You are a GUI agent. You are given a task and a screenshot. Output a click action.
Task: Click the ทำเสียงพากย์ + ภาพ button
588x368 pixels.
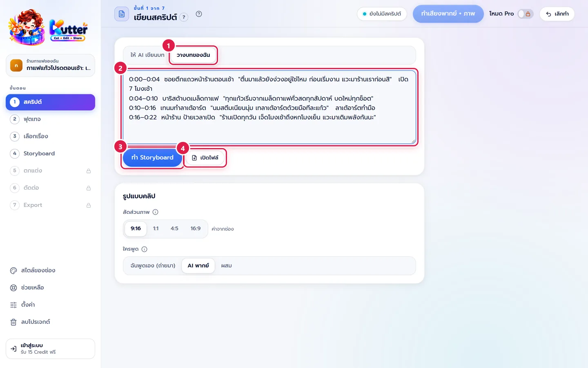click(x=448, y=14)
